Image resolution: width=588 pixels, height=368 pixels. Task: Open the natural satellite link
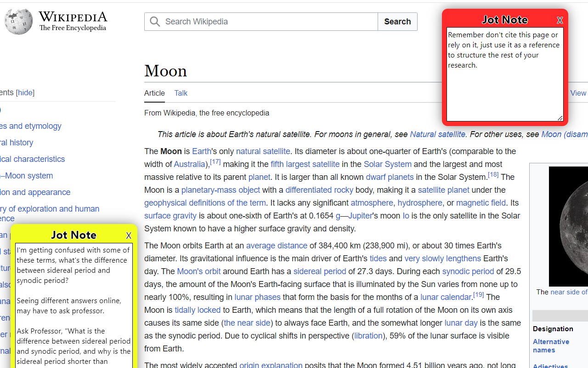coord(263,151)
